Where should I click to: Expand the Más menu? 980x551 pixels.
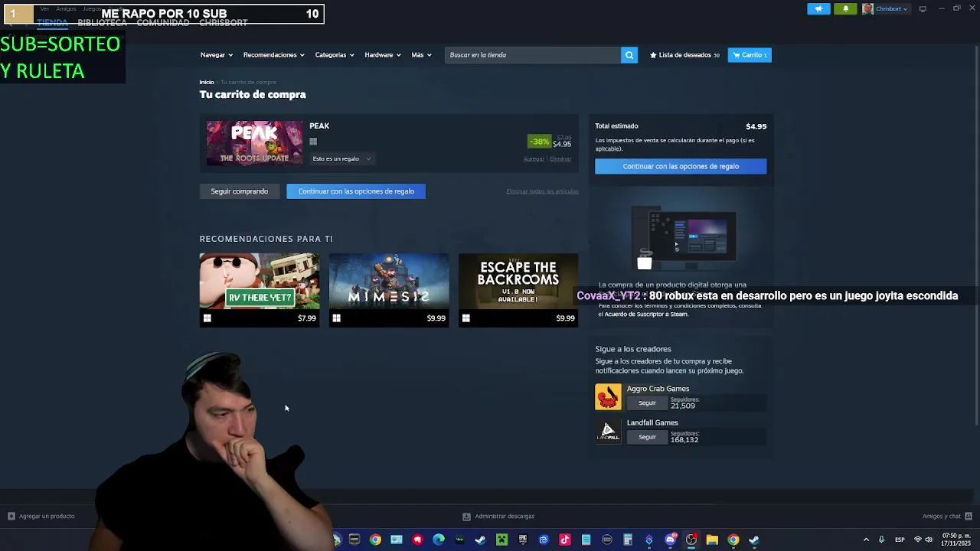tap(421, 55)
